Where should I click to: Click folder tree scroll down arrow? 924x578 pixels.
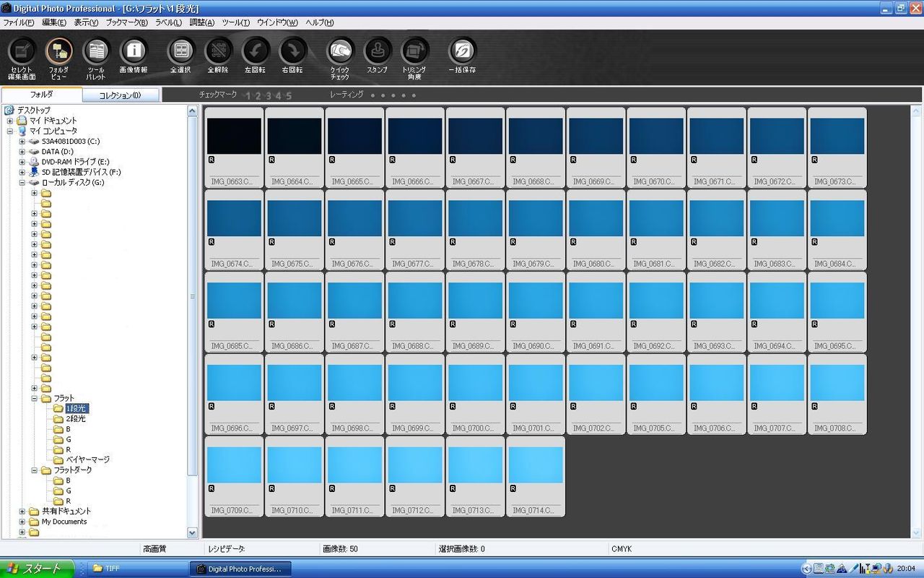pos(192,532)
